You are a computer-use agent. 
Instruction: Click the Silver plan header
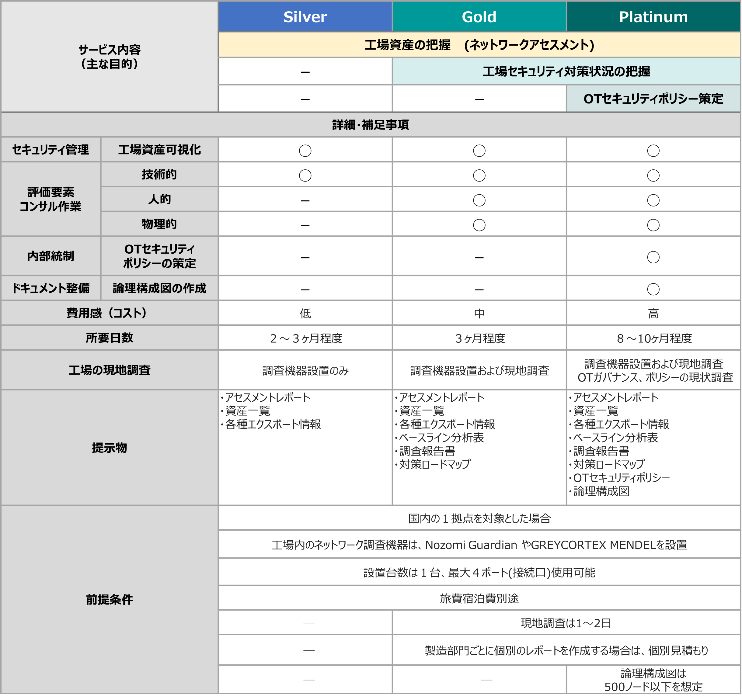[305, 17]
